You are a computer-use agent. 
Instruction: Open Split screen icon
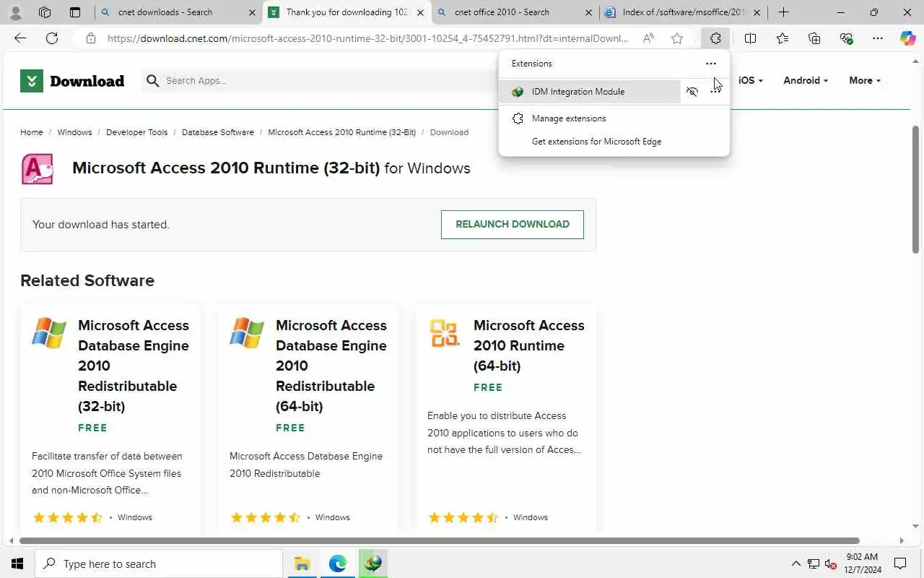[x=750, y=38]
